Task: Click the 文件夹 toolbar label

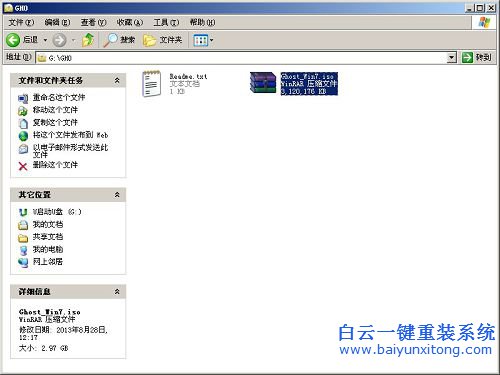Action: [171, 40]
